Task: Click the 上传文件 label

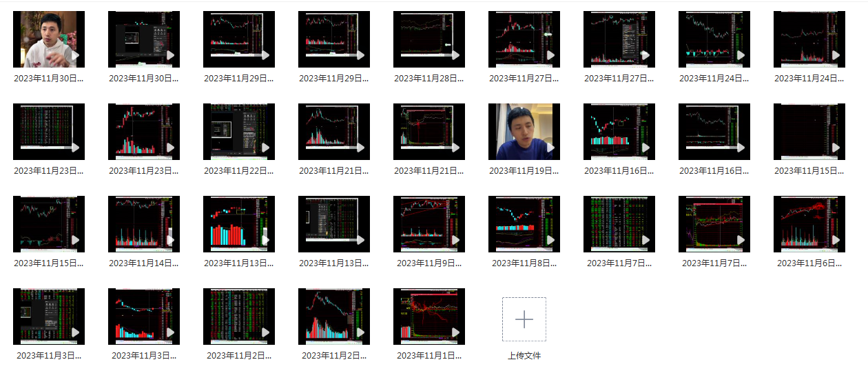Action: click(524, 356)
